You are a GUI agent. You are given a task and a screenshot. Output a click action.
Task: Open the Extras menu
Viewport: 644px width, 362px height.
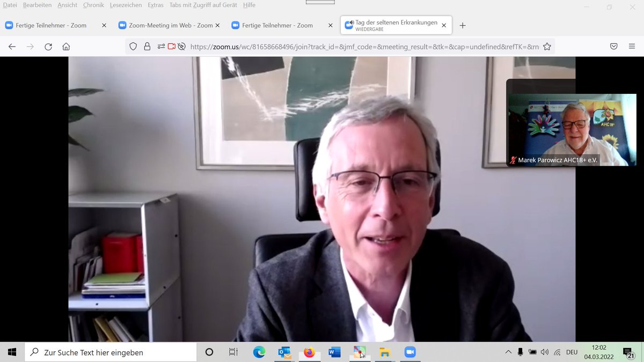coord(156,5)
